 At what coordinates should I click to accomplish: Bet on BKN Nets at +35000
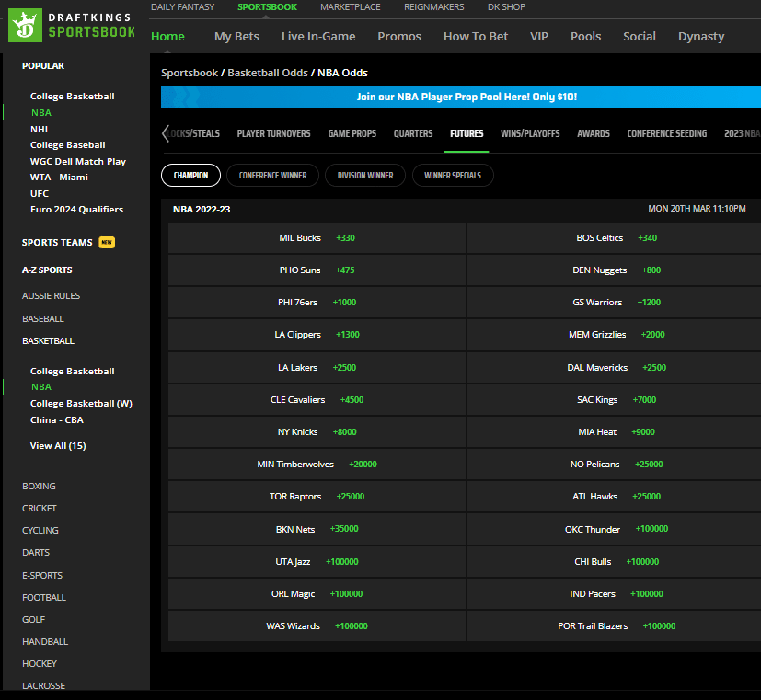click(x=317, y=529)
